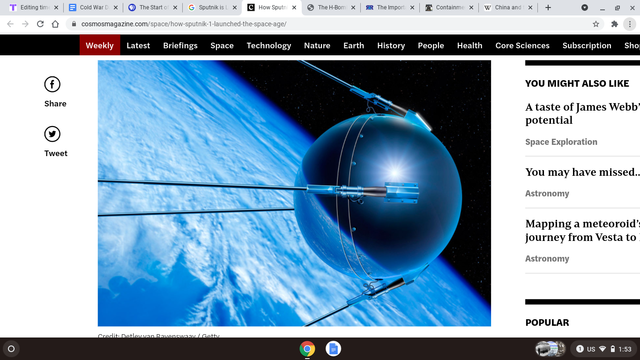
Task: Open the Extensions puzzle icon
Action: click(614, 24)
